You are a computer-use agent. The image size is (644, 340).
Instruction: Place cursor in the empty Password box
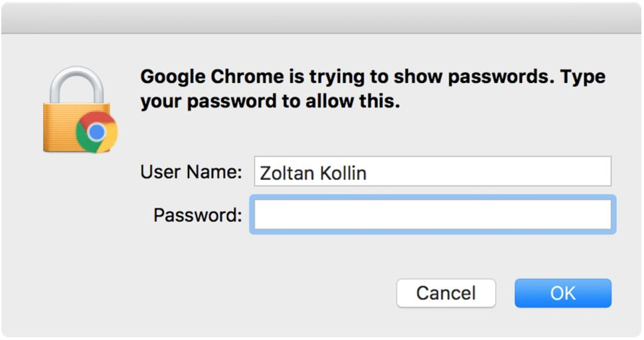[432, 214]
